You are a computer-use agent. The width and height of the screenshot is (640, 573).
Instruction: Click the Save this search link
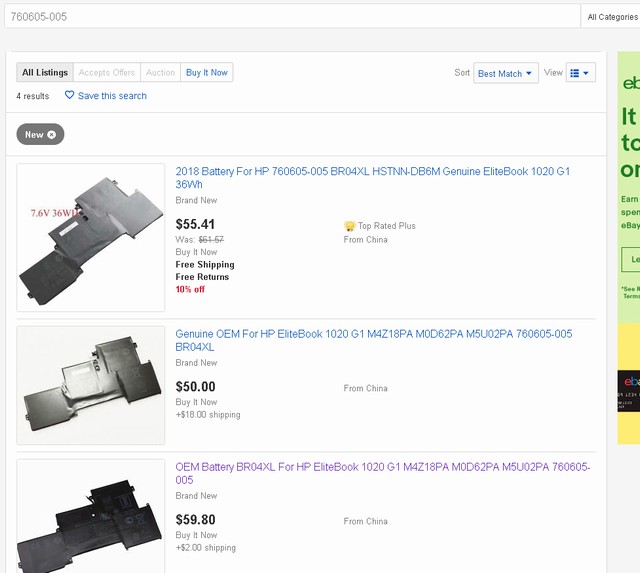click(112, 96)
